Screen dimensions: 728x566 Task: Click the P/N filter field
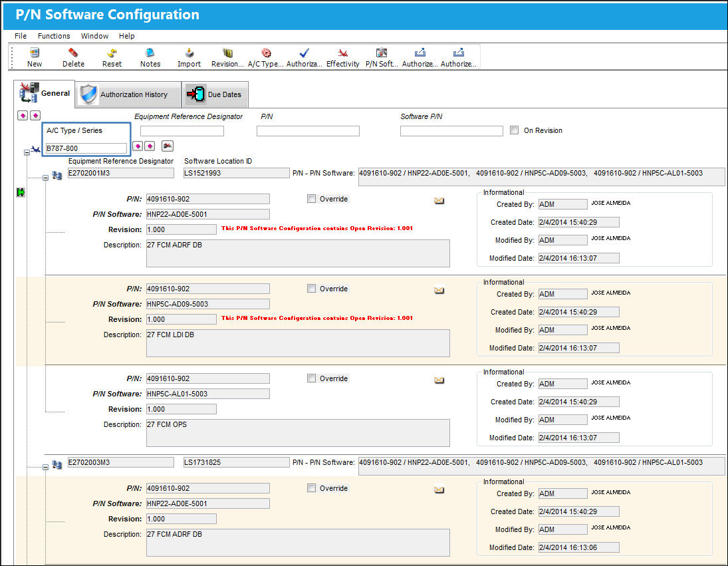308,131
